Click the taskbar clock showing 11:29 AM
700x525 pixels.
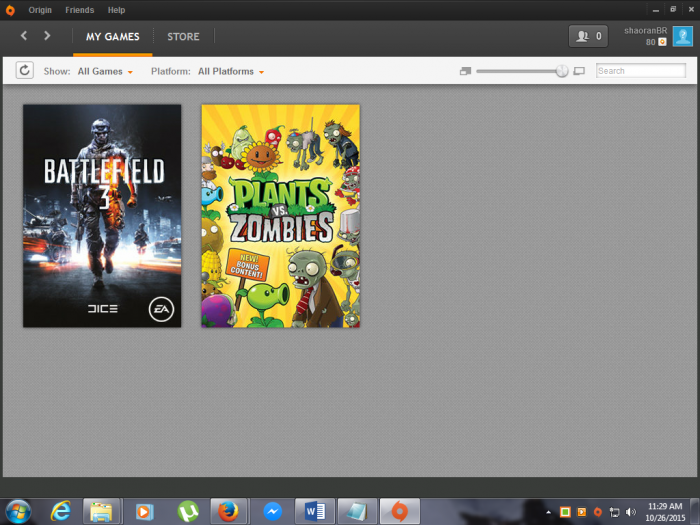point(665,512)
